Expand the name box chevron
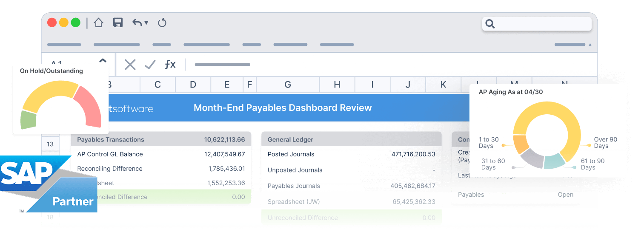Image resolution: width=644 pixels, height=229 pixels. point(103,61)
